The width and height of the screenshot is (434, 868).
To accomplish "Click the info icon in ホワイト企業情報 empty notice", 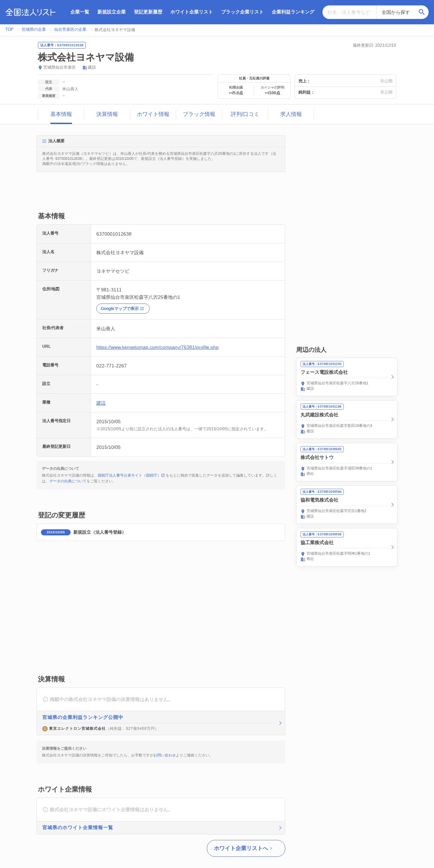I will (x=45, y=810).
